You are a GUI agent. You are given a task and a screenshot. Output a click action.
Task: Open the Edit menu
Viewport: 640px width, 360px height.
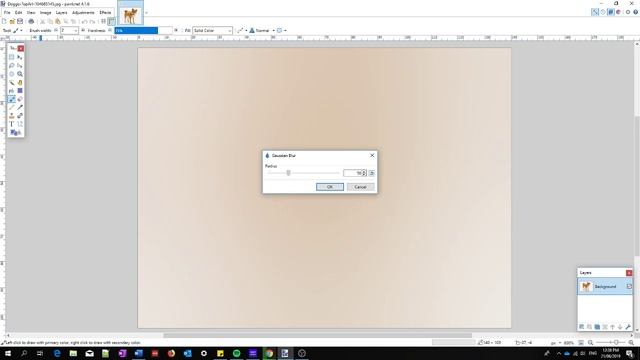(x=18, y=13)
